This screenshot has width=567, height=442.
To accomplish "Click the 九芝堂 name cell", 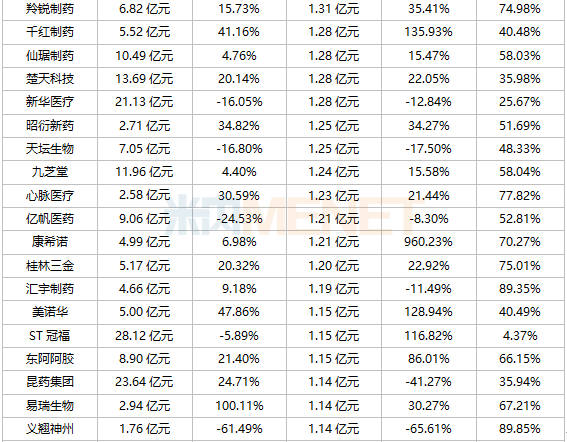I will click(50, 172).
